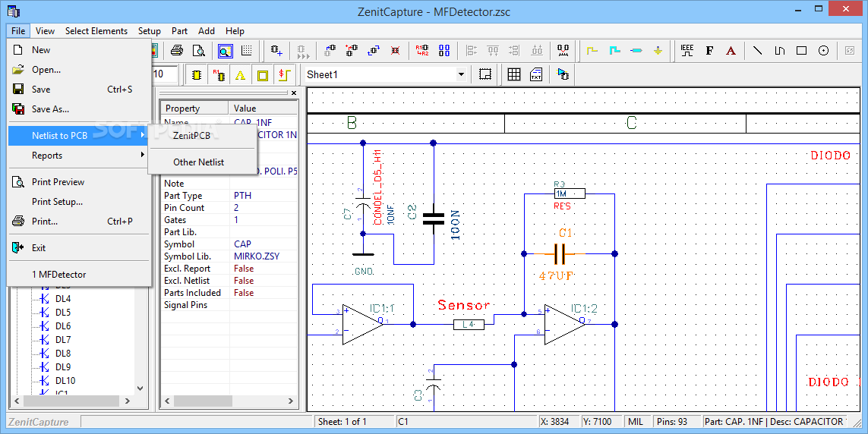Click the Symbol Lib. value MIRKO.ZSY

[257, 256]
